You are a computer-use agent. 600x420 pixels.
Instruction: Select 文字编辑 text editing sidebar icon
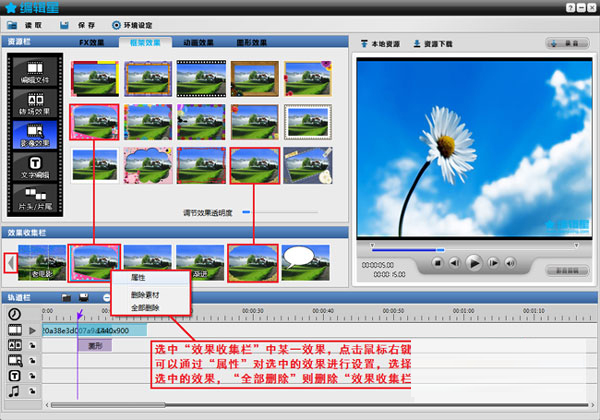pos(35,167)
